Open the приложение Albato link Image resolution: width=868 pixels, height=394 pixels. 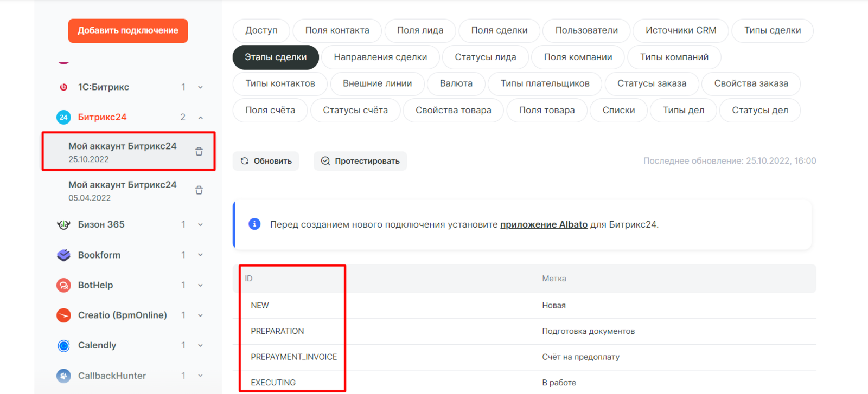coord(544,224)
